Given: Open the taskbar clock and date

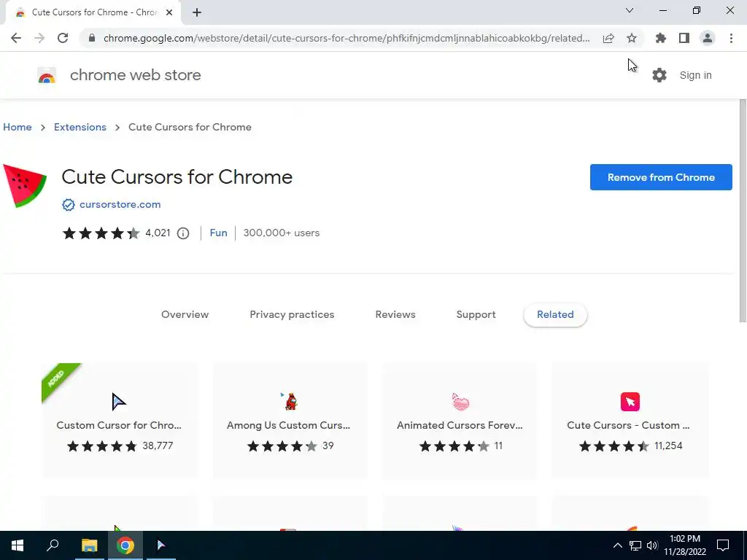Looking at the screenshot, I should 685,545.
